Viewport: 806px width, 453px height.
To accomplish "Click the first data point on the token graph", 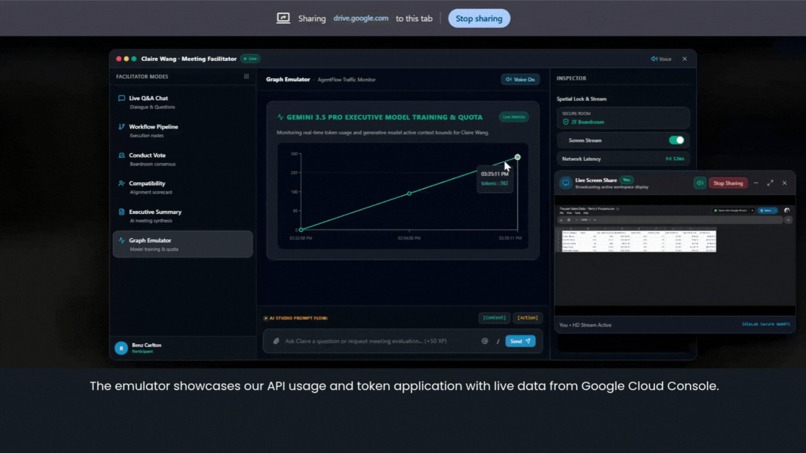I will pos(301,229).
